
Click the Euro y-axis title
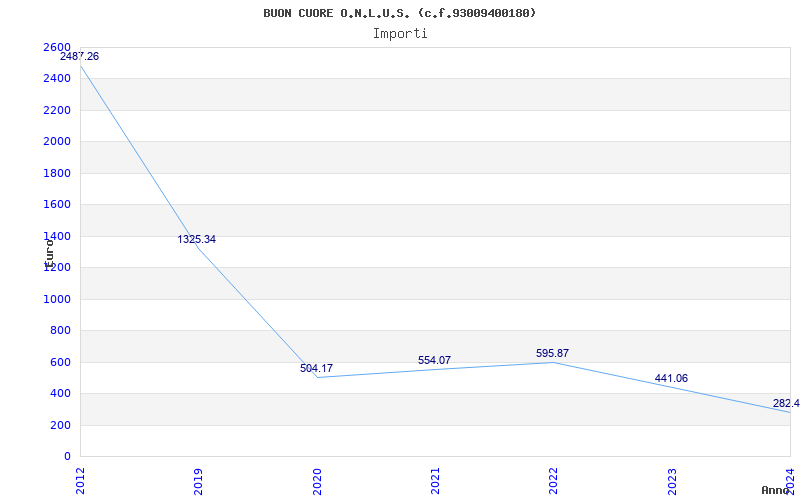pos(49,254)
